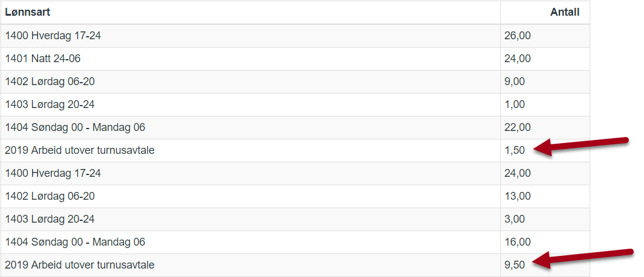Click the 26,00 value for Hverdag 17-24
The width and height of the screenshot is (644, 277).
(518, 36)
